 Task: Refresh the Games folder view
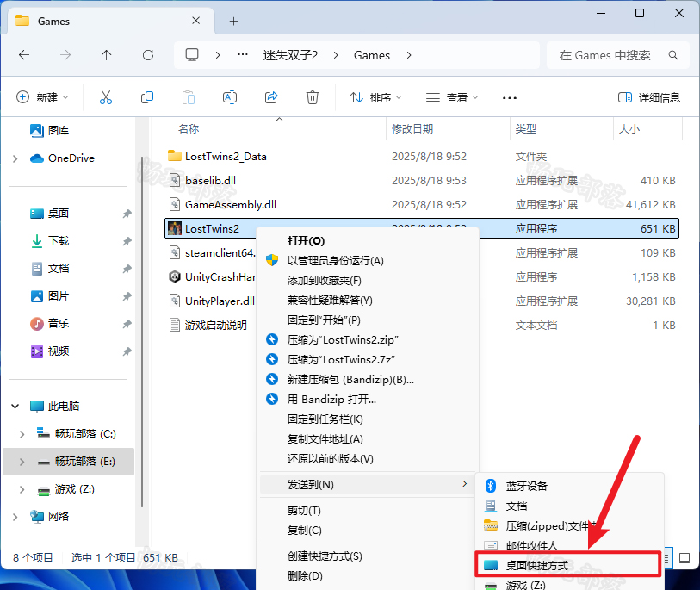click(148, 55)
